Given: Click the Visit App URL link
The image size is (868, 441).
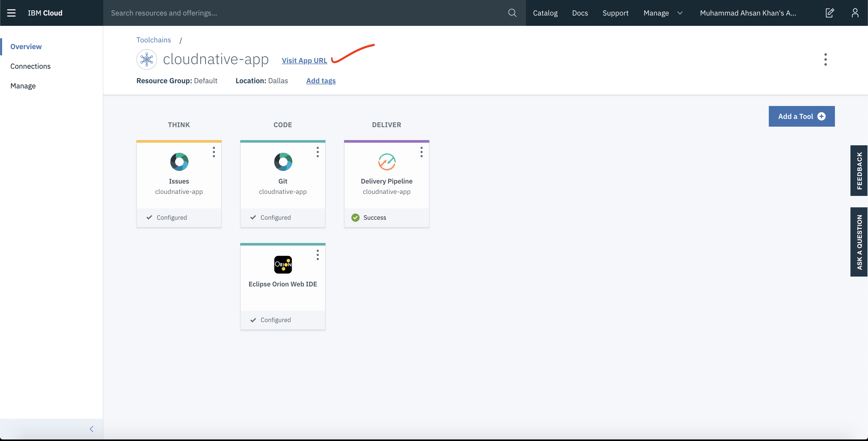Looking at the screenshot, I should click(x=304, y=61).
